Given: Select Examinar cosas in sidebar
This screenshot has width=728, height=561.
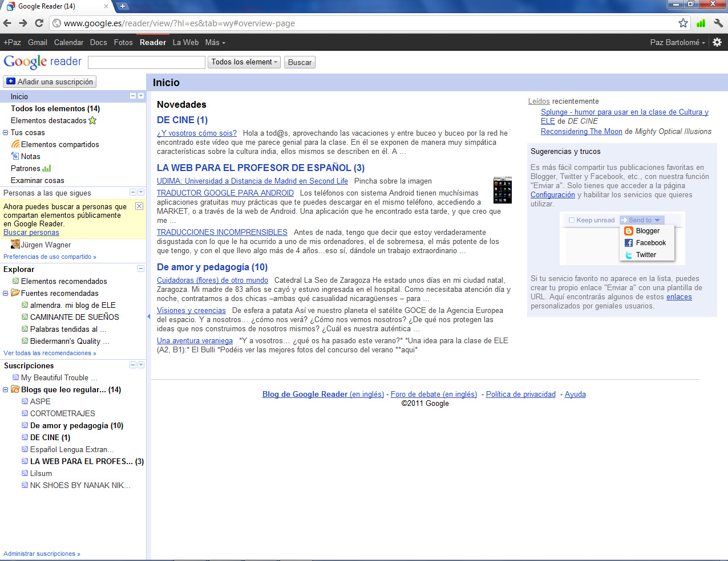Looking at the screenshot, I should (x=38, y=180).
